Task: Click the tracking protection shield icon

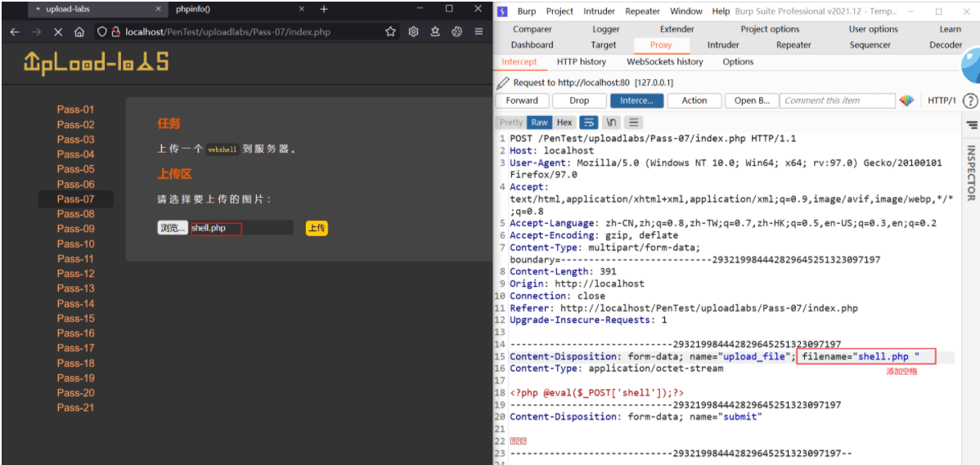Action: (x=102, y=32)
